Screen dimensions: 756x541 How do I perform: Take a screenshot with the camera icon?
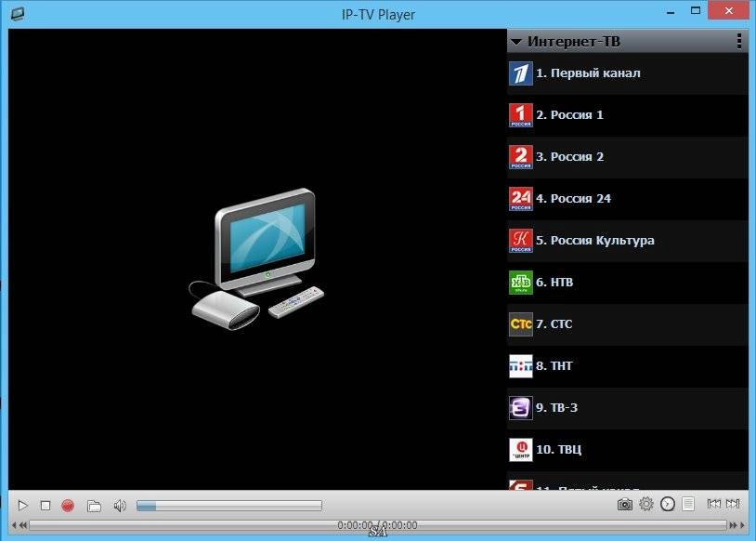click(625, 505)
